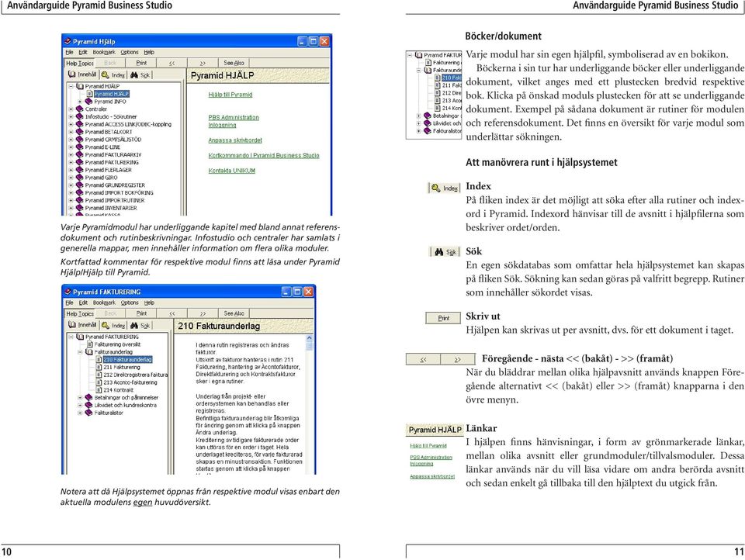The height and width of the screenshot is (560, 745).
Task: Switch to Sök tab in Pyramid Hjälp window
Action: (x=140, y=75)
